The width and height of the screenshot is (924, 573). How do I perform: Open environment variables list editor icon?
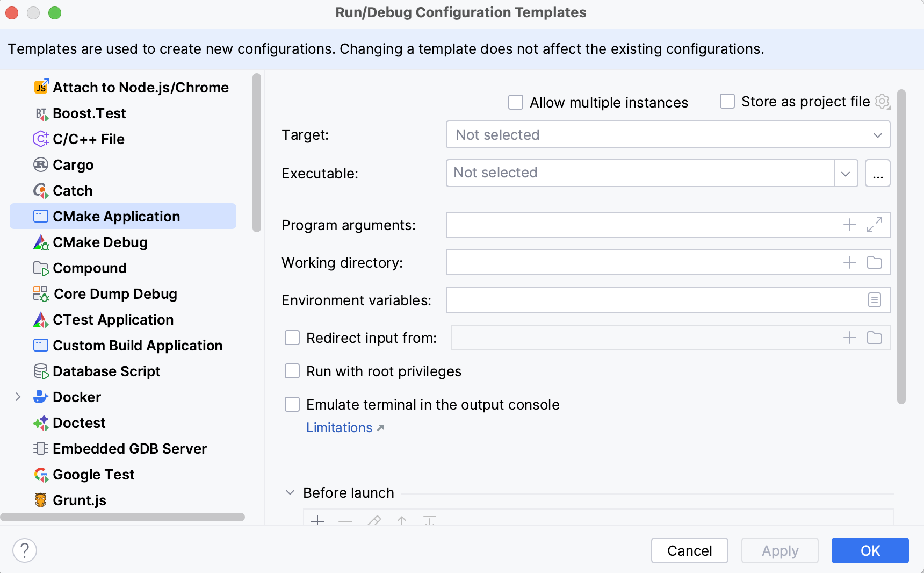click(875, 300)
